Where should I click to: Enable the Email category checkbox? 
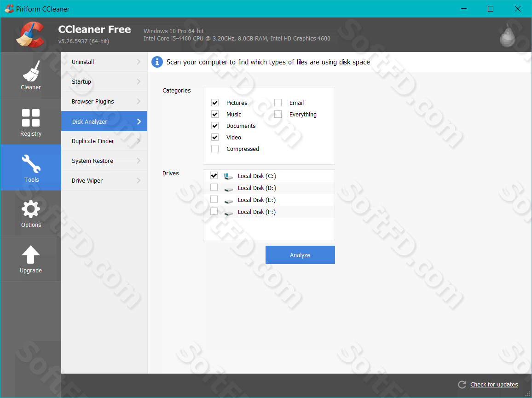[278, 103]
